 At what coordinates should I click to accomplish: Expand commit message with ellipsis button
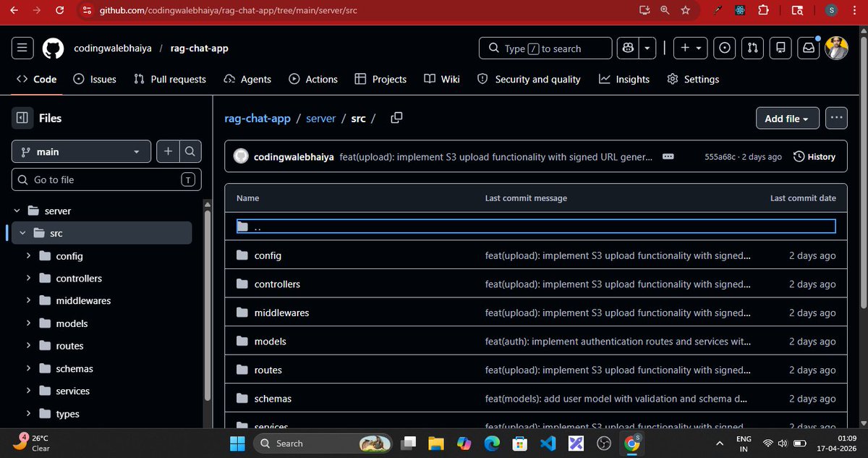(668, 156)
